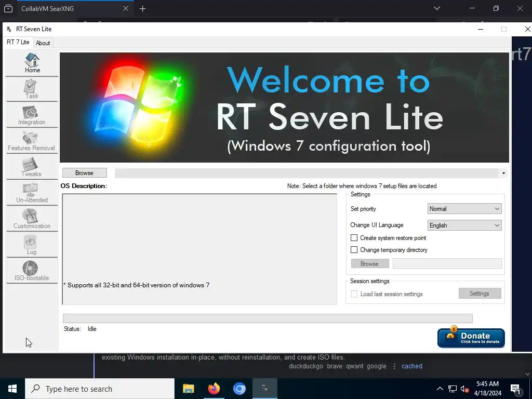Viewport: 532px width, 399px height.
Task: Open the Home section in sidebar
Action: click(x=32, y=63)
